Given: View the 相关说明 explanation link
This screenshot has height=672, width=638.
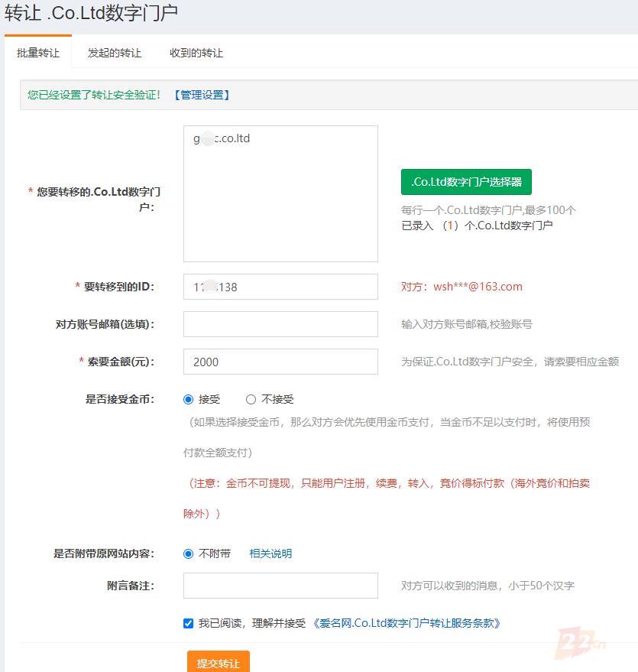Looking at the screenshot, I should click(270, 553).
